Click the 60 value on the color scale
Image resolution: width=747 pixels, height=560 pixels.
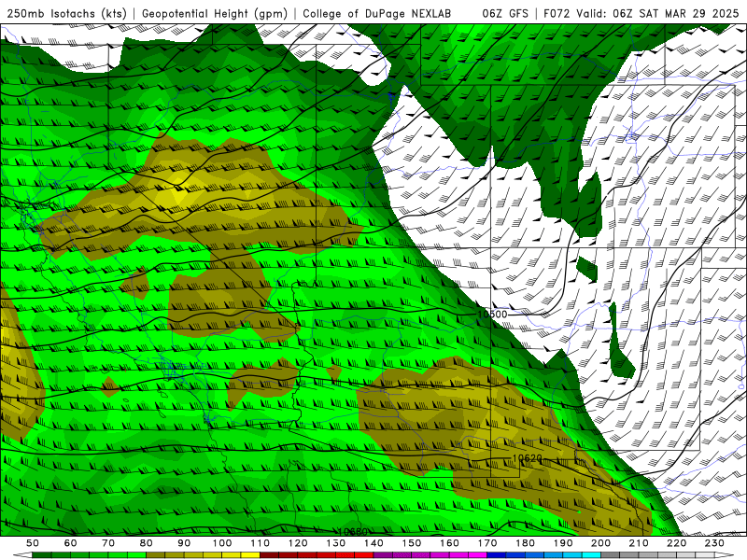pos(71,543)
